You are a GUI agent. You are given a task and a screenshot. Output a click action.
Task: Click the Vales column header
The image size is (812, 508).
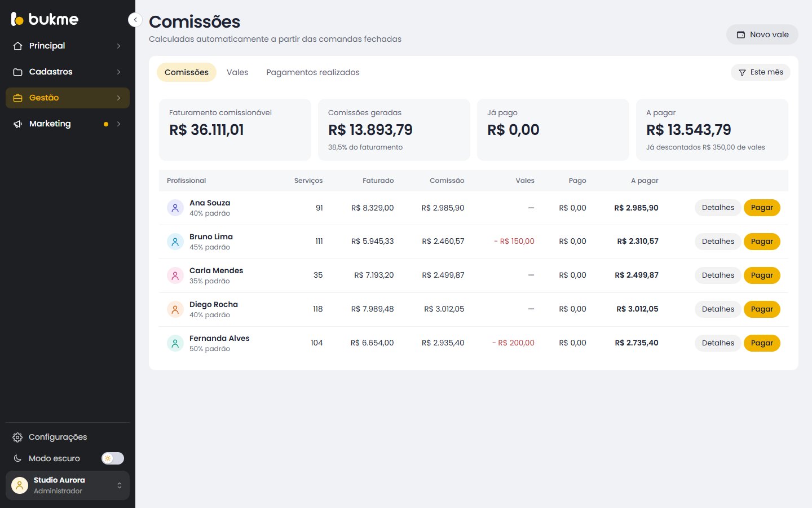pyautogui.click(x=525, y=181)
